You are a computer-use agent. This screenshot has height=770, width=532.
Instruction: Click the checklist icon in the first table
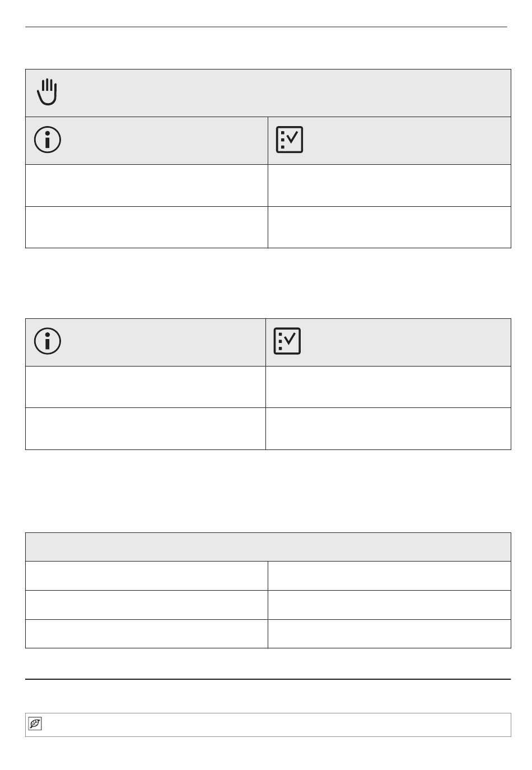290,140
